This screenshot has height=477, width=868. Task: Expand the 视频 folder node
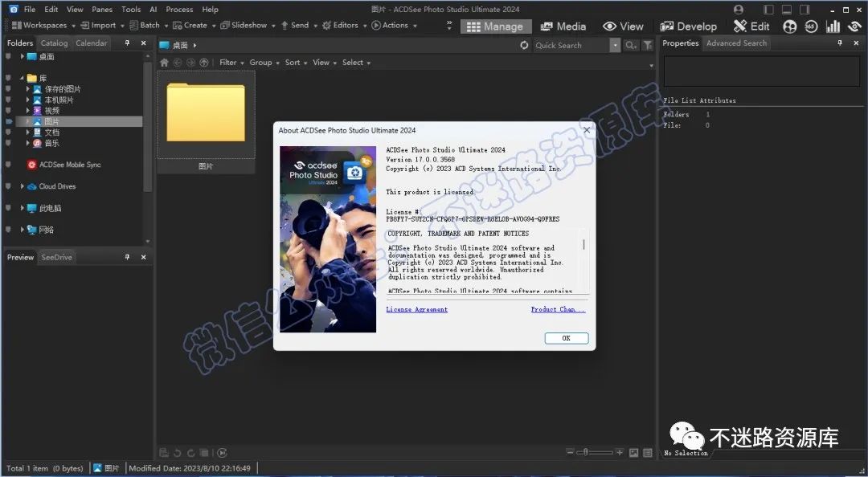(x=27, y=111)
